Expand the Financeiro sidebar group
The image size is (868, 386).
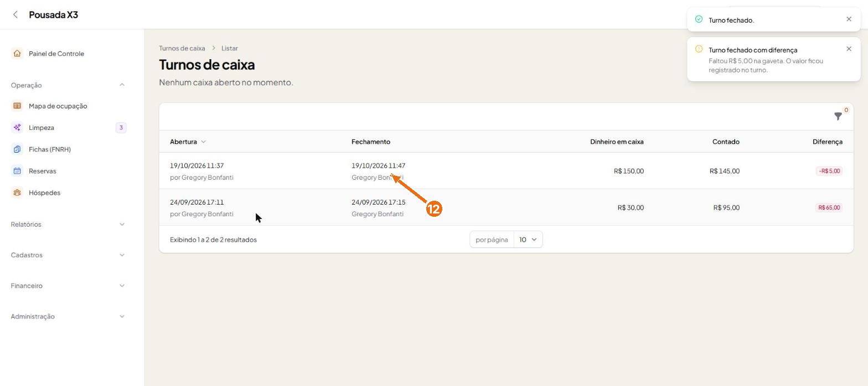tap(122, 286)
